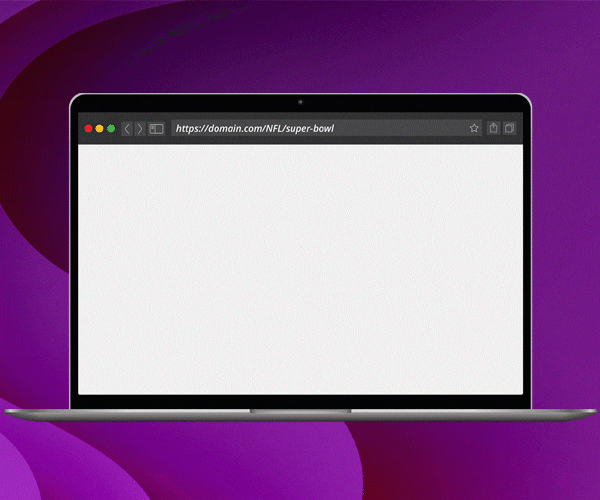Click dark toolbar gap between sidebar icon and URL
The width and height of the screenshot is (600, 500).
point(168,129)
